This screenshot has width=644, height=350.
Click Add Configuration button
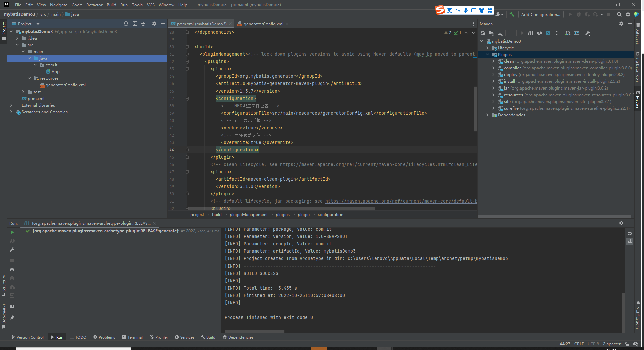click(541, 14)
